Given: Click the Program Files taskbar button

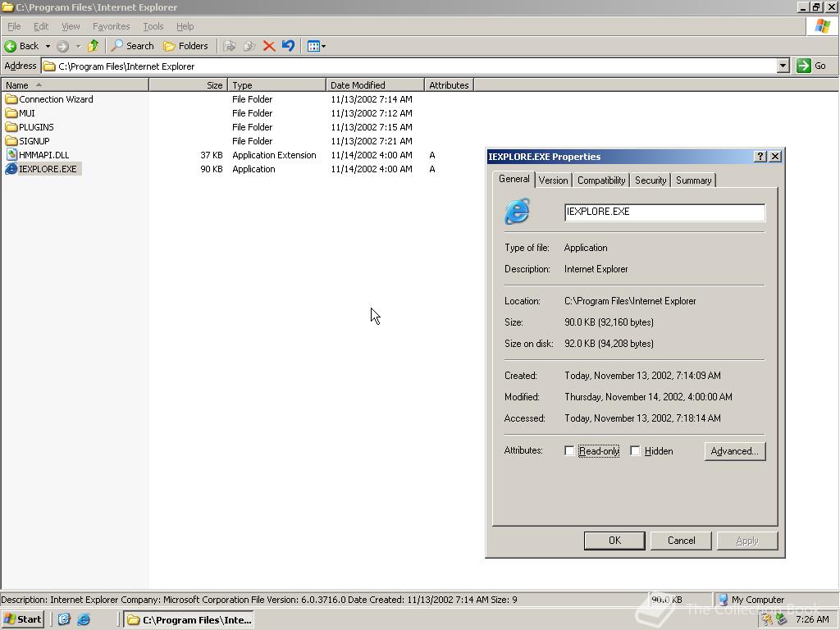Looking at the screenshot, I should [189, 620].
